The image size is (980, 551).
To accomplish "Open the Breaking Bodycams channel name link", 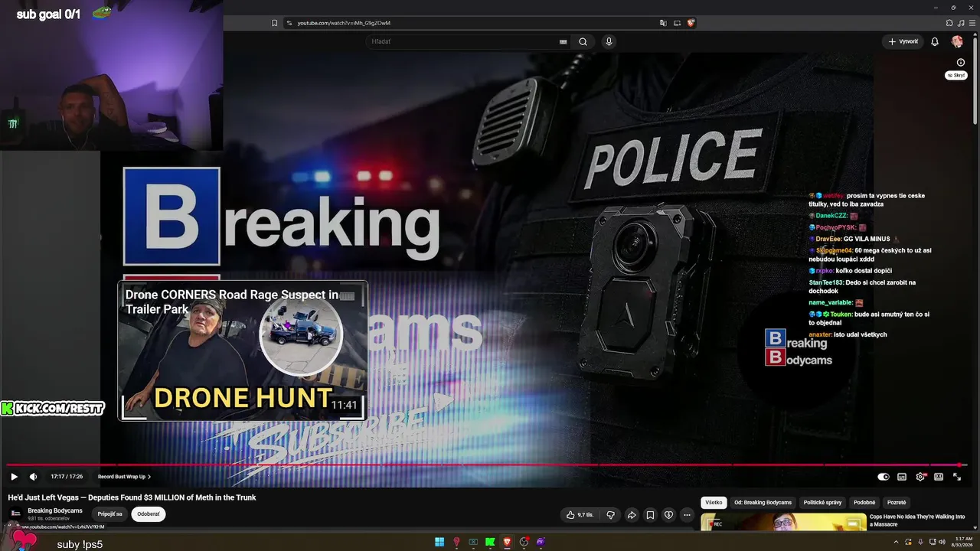I will click(x=55, y=510).
